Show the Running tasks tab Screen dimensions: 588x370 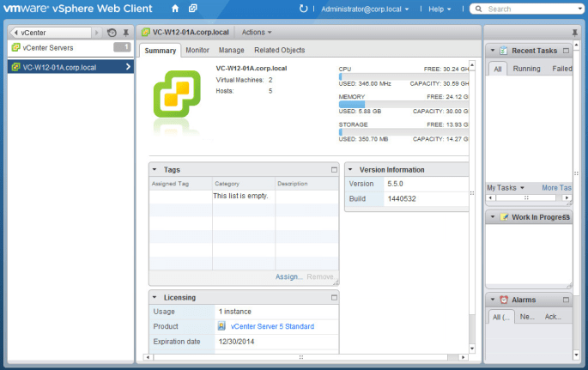(x=526, y=69)
